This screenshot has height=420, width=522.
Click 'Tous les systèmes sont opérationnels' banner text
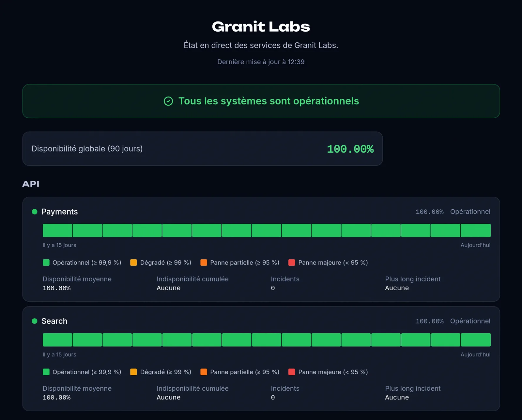point(269,101)
